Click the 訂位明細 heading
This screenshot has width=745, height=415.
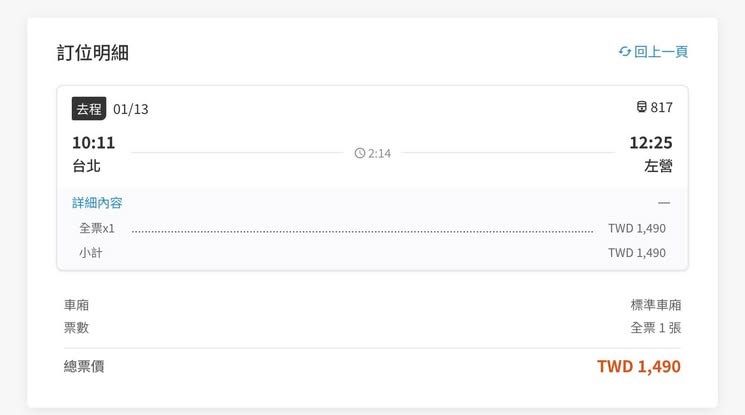click(93, 53)
